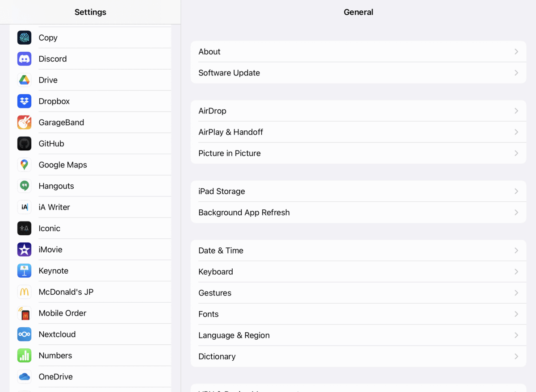Choose "Drive" in the sidebar
This screenshot has width=536, height=392.
click(x=48, y=80)
